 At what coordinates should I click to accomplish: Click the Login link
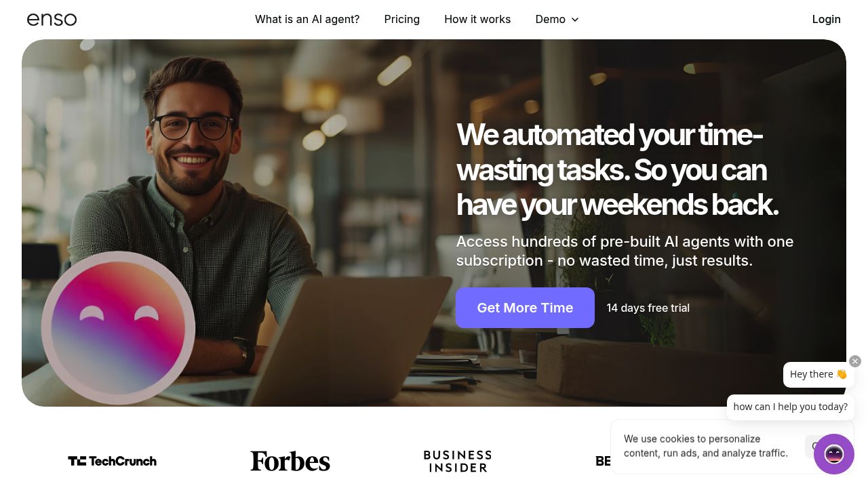pos(826,20)
